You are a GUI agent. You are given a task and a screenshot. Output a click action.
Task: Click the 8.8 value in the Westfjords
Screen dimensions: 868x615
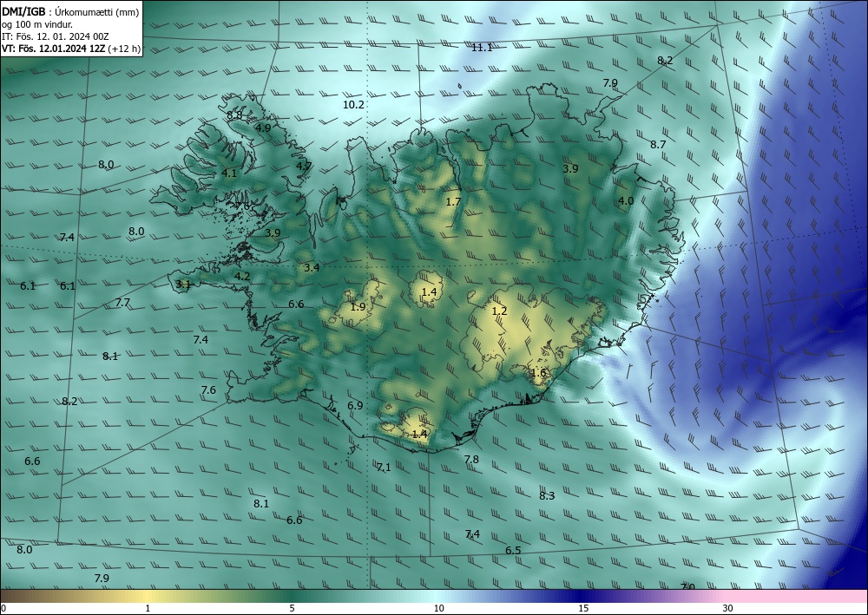[234, 115]
